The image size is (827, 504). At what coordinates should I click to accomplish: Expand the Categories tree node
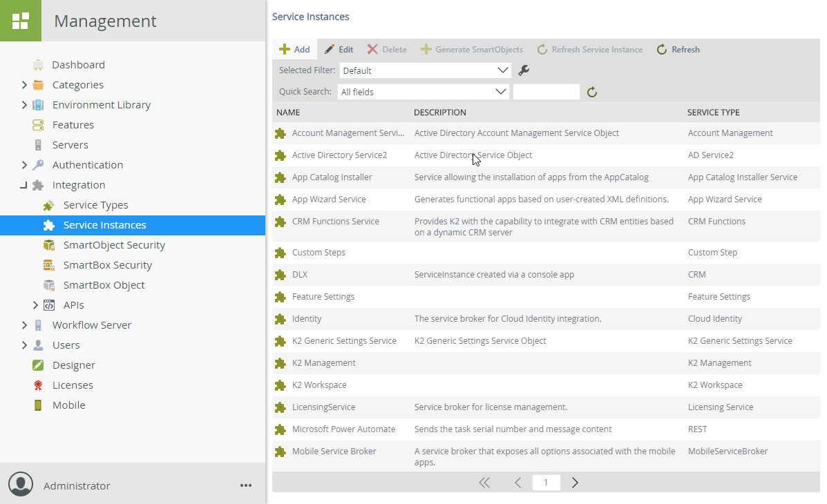(x=24, y=85)
